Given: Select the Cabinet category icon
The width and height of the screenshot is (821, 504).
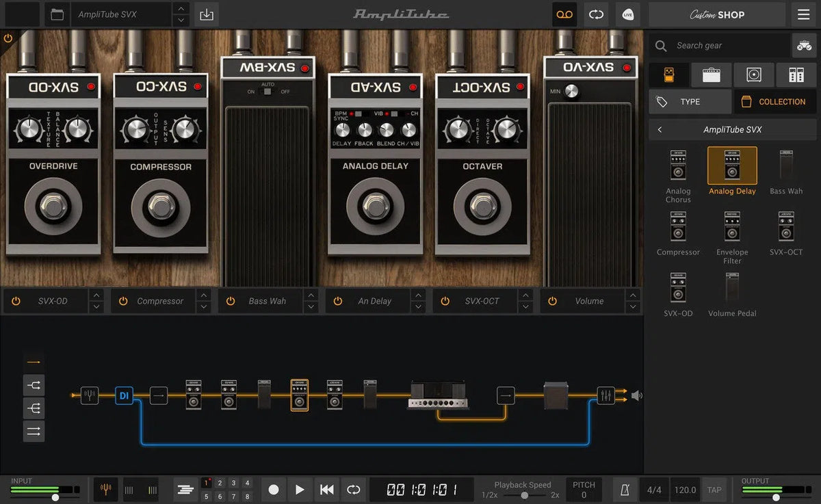Looking at the screenshot, I should coord(754,75).
